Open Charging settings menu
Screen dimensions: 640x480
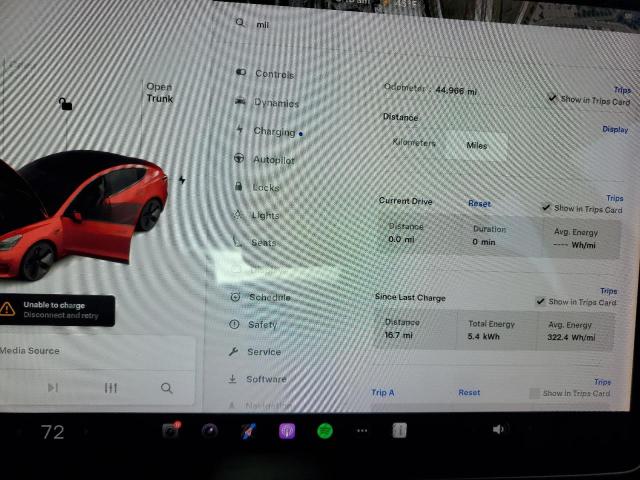click(x=274, y=131)
